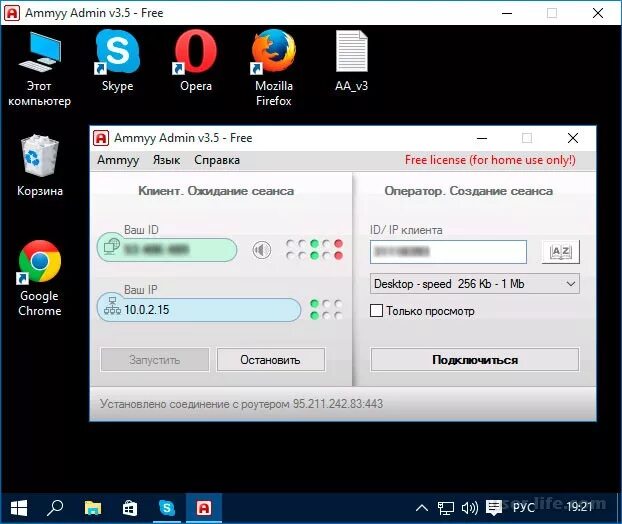Image resolution: width=622 pixels, height=524 pixels.
Task: Click the Остановить button
Action: 271,360
